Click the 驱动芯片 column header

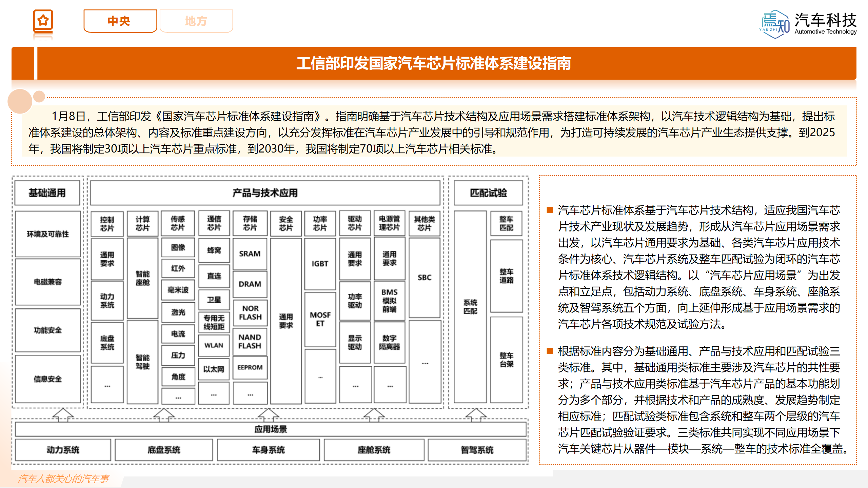[355, 224]
